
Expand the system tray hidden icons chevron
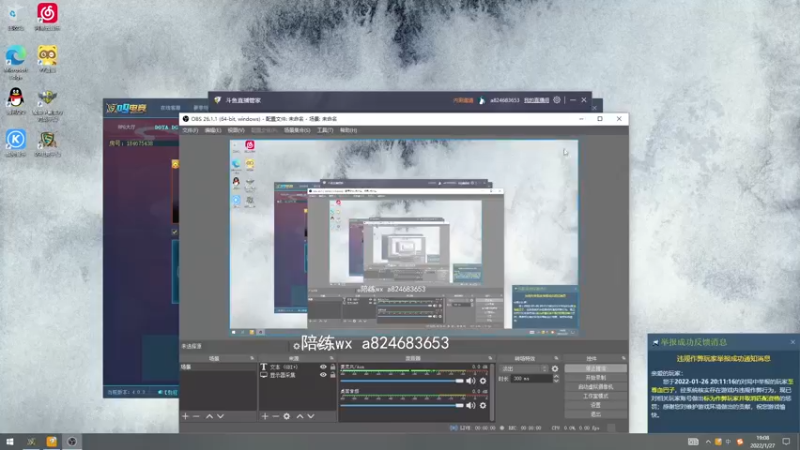point(708,442)
